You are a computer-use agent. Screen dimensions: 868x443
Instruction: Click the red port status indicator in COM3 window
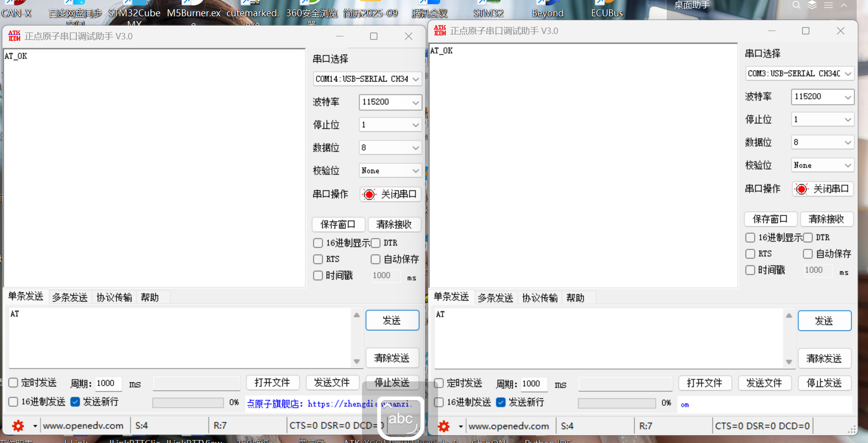(802, 189)
